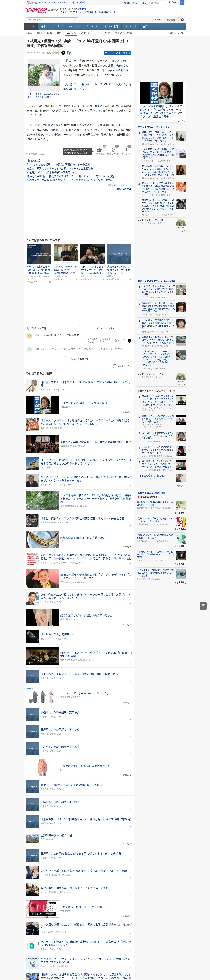Click the scroll-to-top arrow button

pos(203,606)
